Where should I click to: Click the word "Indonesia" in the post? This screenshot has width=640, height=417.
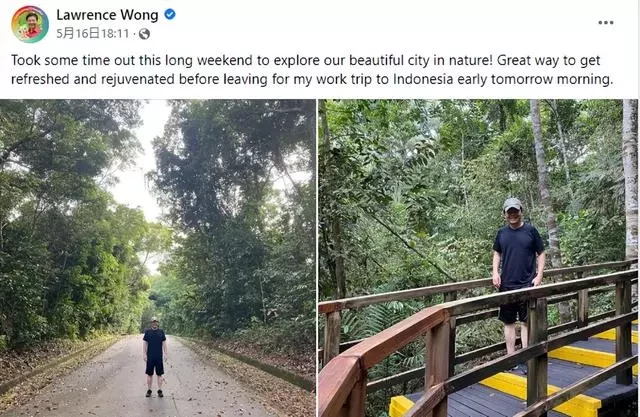coord(423,79)
